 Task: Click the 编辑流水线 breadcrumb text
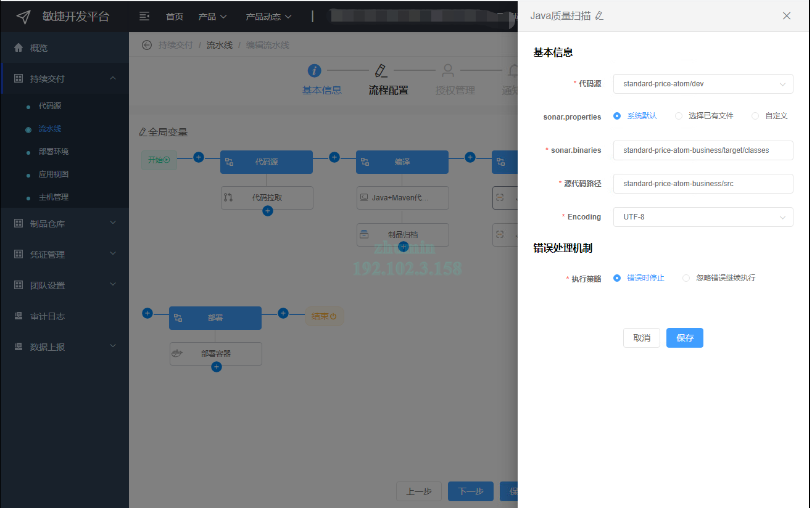point(268,45)
